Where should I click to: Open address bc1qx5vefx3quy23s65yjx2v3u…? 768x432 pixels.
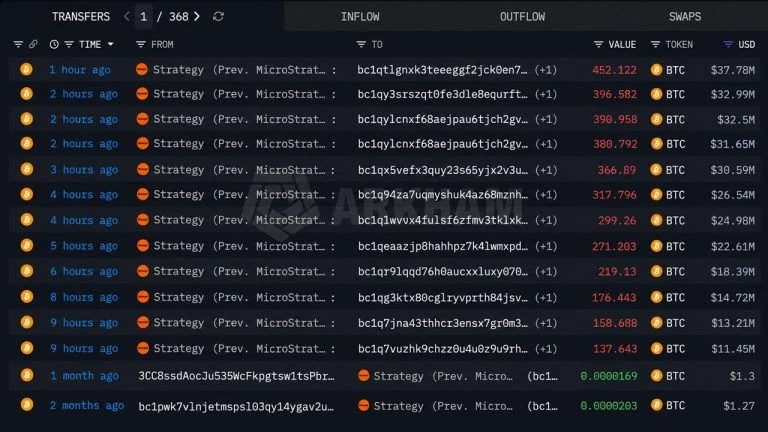442,170
